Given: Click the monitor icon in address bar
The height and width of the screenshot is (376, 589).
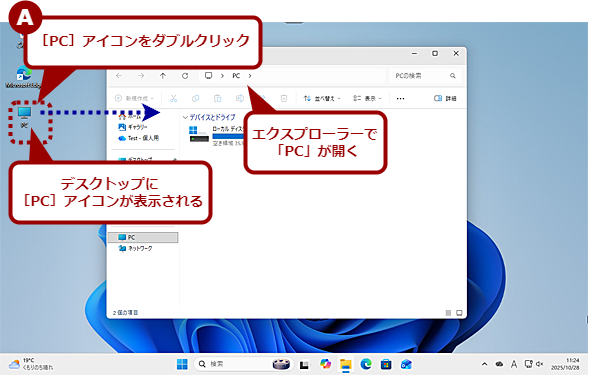Looking at the screenshot, I should [x=208, y=76].
